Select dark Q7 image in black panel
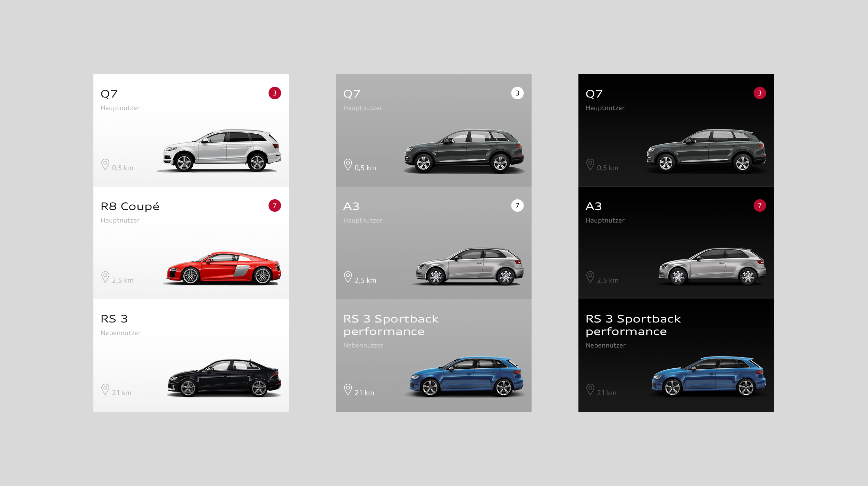 pyautogui.click(x=706, y=151)
